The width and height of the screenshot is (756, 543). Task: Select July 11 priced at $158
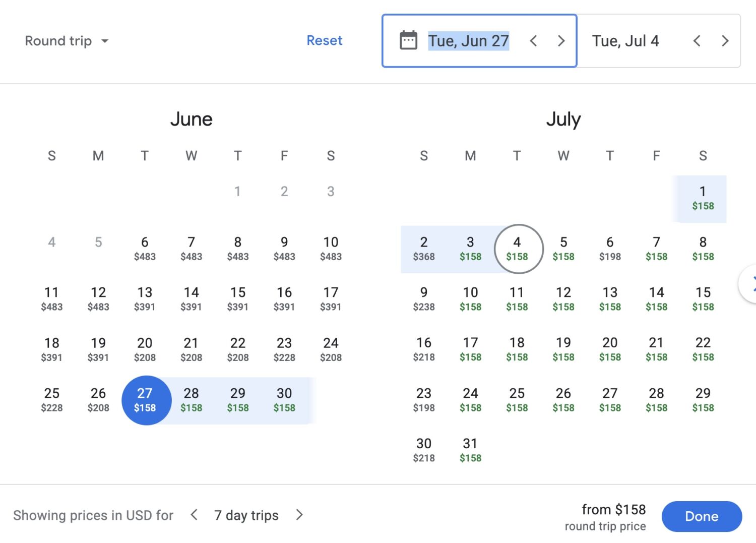coord(517,298)
